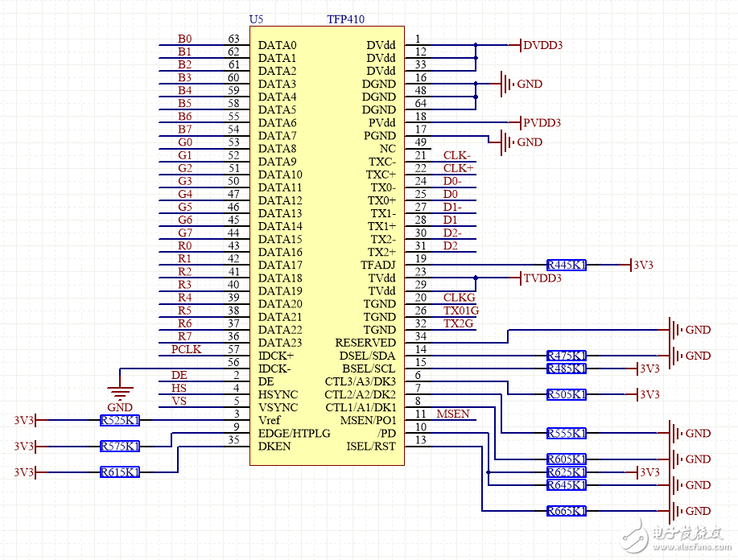
Task: Select the HS net label
Action: pyautogui.click(x=179, y=388)
